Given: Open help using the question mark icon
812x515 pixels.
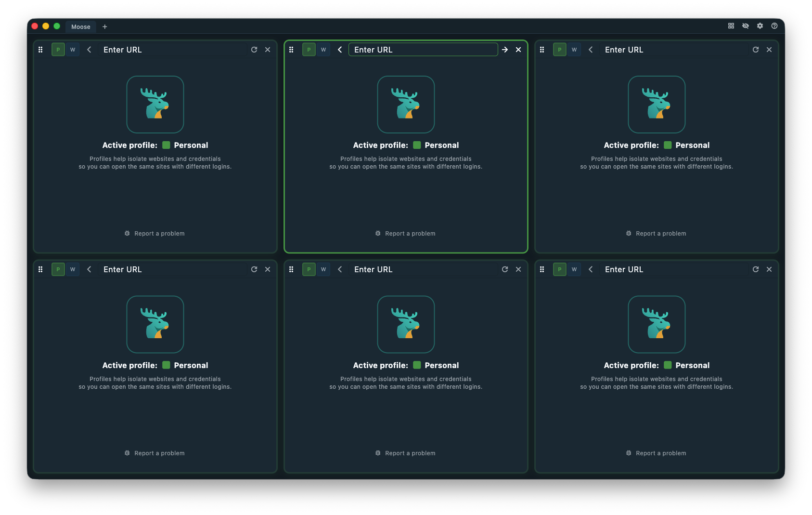Looking at the screenshot, I should pos(774,26).
